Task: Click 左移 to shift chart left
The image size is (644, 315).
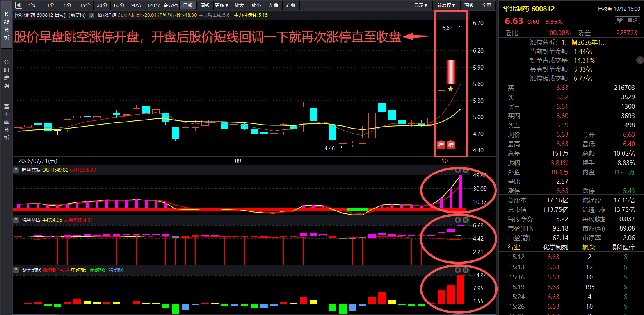Action: point(274,5)
